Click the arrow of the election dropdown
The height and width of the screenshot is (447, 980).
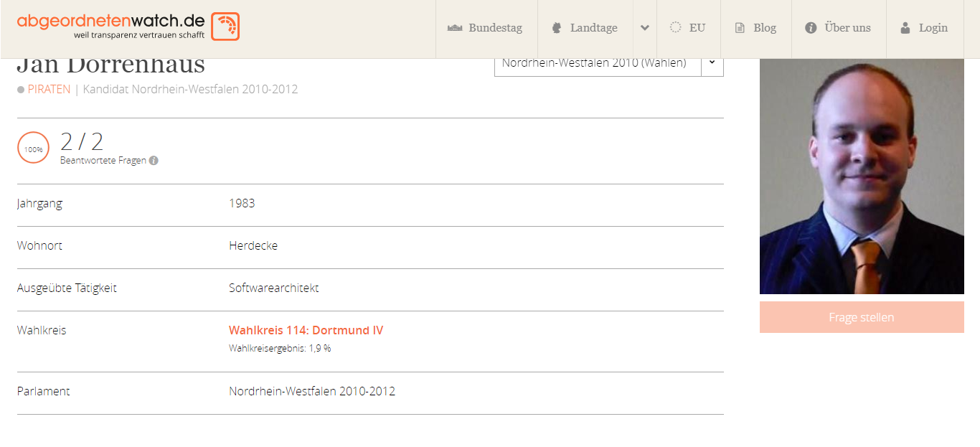pos(712,63)
